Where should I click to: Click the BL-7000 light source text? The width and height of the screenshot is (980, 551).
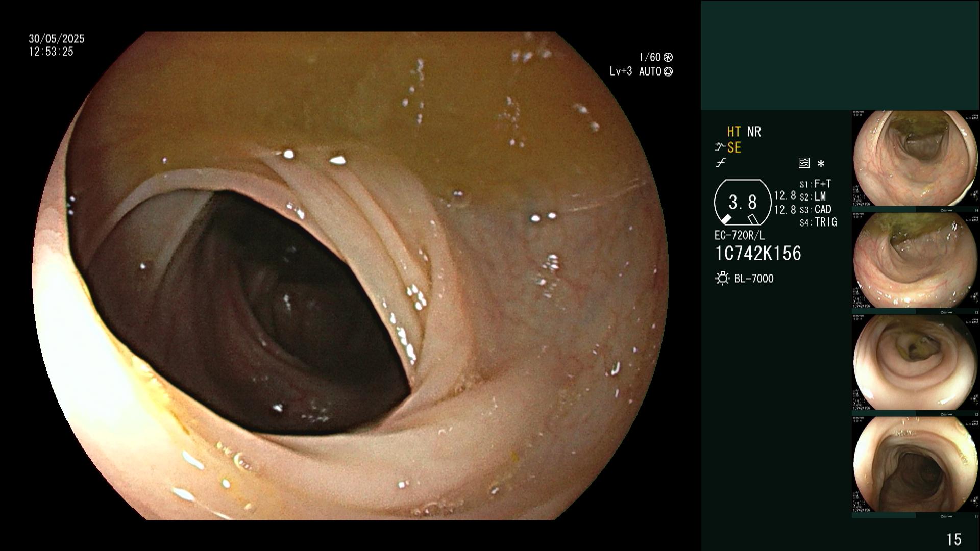pos(754,279)
